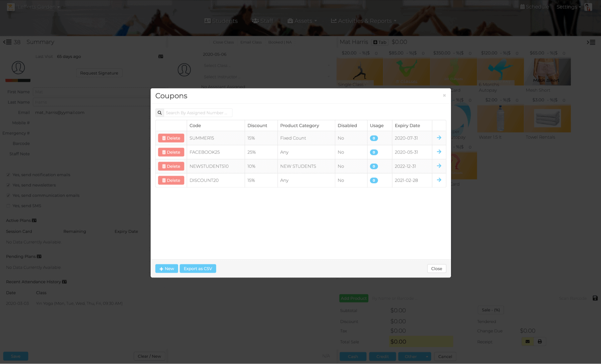Viewport: 601px width, 364px height.
Task: Click the Add Product button
Action: [354, 298]
